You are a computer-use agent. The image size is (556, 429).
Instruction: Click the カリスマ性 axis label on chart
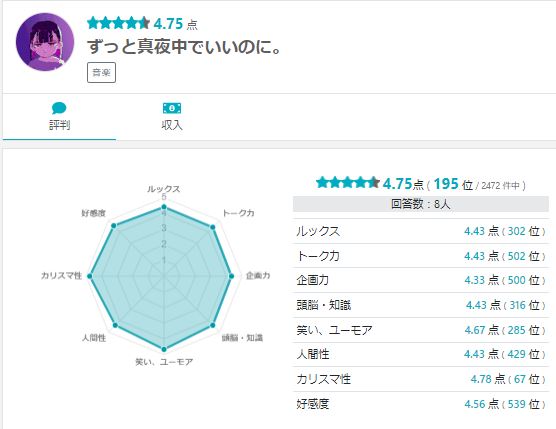[61, 275]
